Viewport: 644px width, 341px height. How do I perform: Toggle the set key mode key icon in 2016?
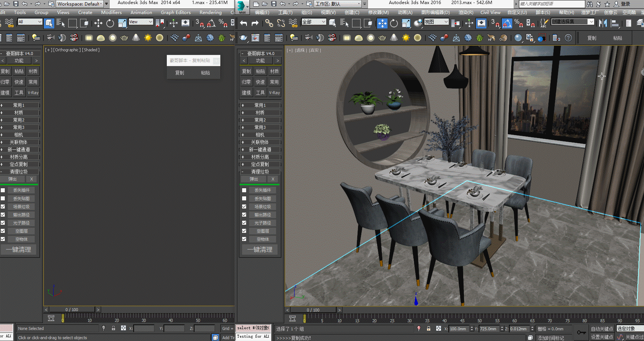tap(582, 333)
